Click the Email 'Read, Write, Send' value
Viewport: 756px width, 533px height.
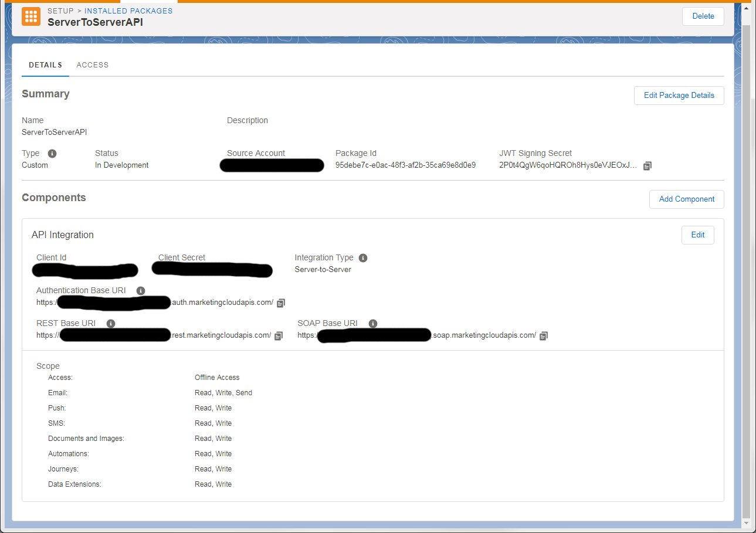[223, 393]
